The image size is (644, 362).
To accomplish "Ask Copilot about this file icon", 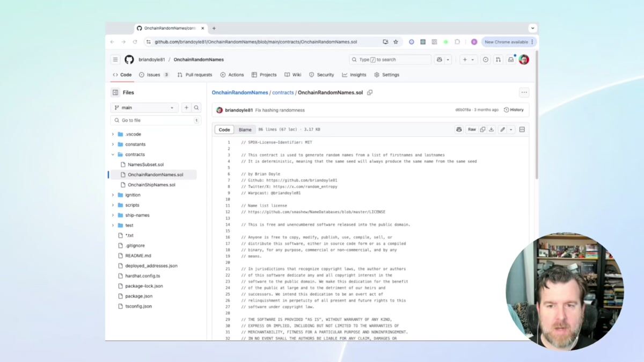I will 459,129.
